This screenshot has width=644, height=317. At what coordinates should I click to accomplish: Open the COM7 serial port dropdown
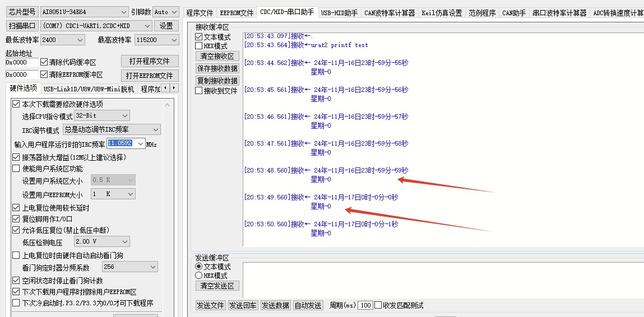coord(96,26)
